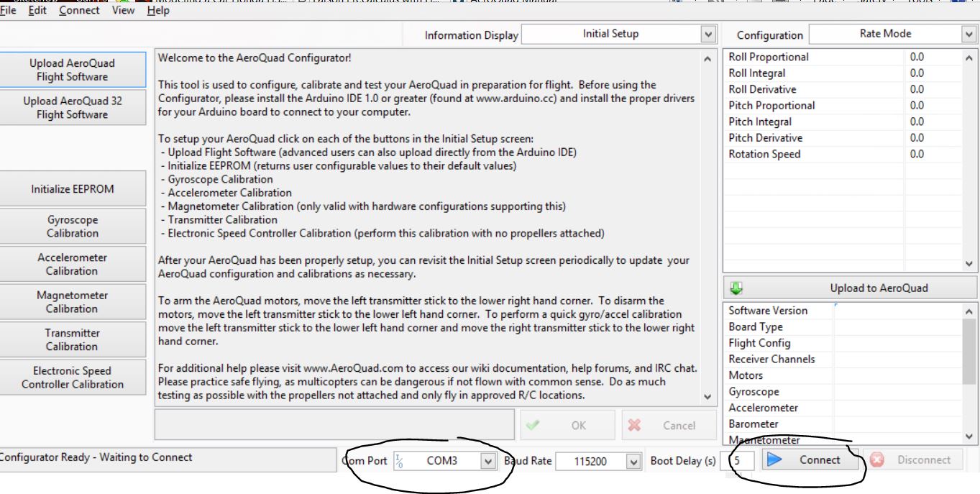Viewport: 980px width, 494px height.
Task: Select the Receiver Channels row
Action: pyautogui.click(x=843, y=359)
